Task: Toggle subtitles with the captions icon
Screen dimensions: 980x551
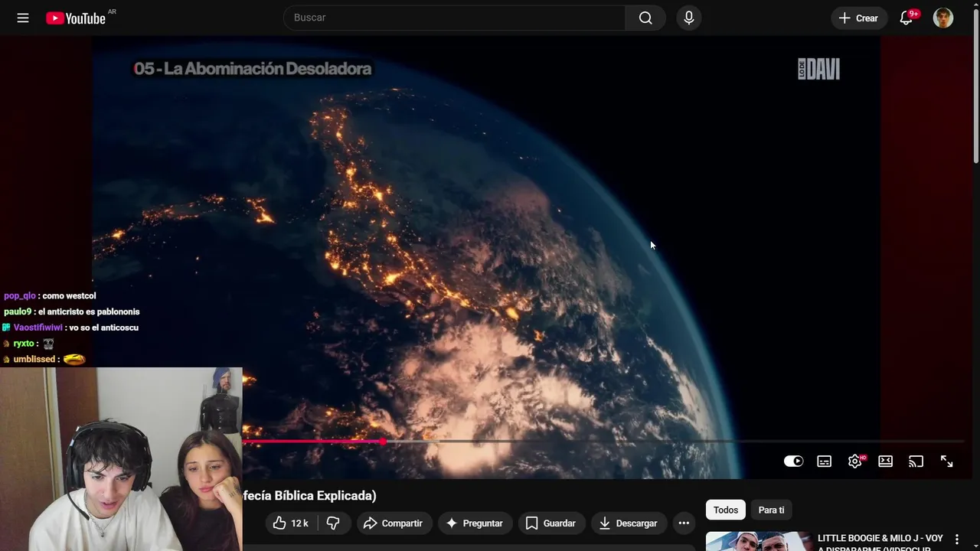Action: pos(824,461)
